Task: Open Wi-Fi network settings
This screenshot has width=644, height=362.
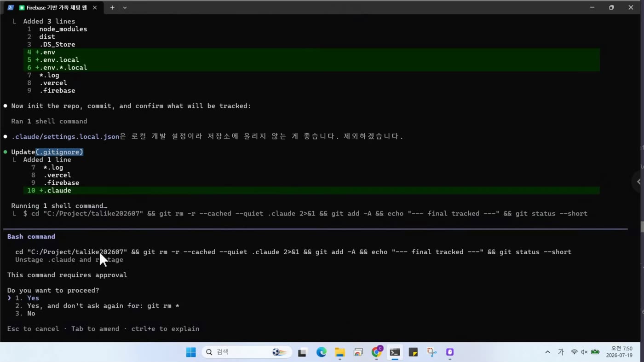Action: click(574, 352)
